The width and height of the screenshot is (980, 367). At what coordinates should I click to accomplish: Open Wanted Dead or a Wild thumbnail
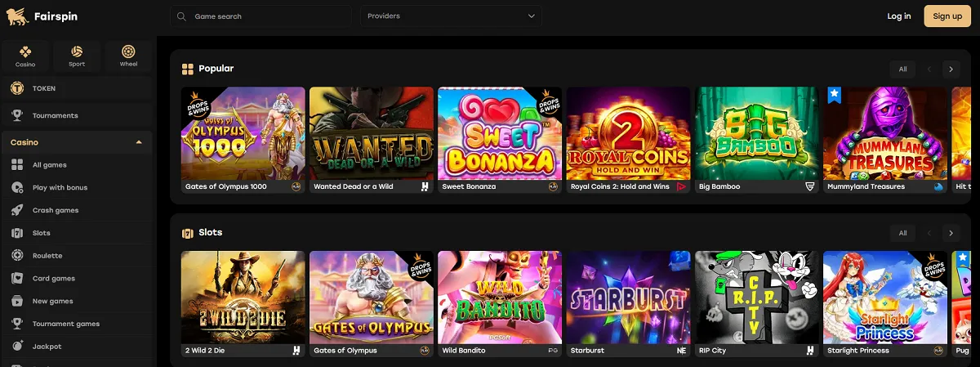pyautogui.click(x=372, y=133)
